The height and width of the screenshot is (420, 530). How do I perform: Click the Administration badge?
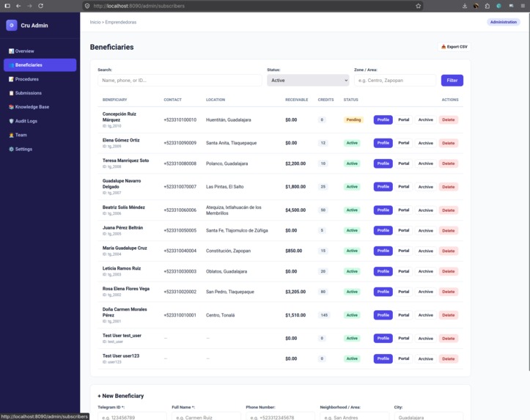point(504,22)
